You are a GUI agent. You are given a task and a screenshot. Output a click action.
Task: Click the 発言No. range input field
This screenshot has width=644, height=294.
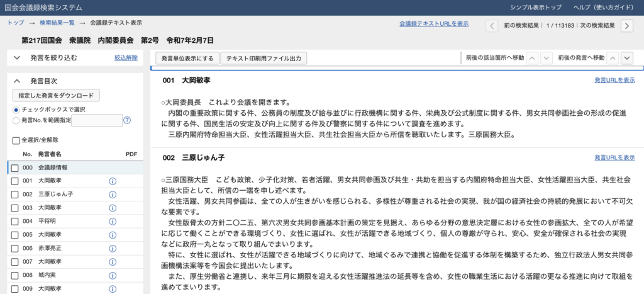point(96,120)
